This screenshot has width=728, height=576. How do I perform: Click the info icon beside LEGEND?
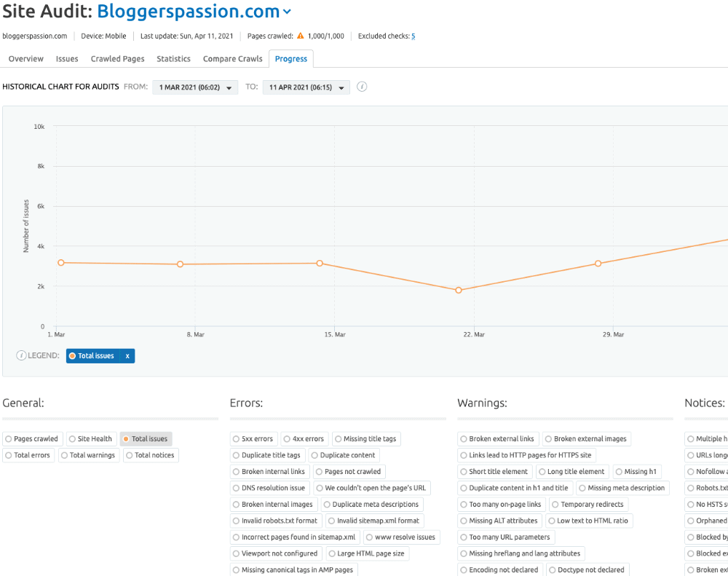21,356
